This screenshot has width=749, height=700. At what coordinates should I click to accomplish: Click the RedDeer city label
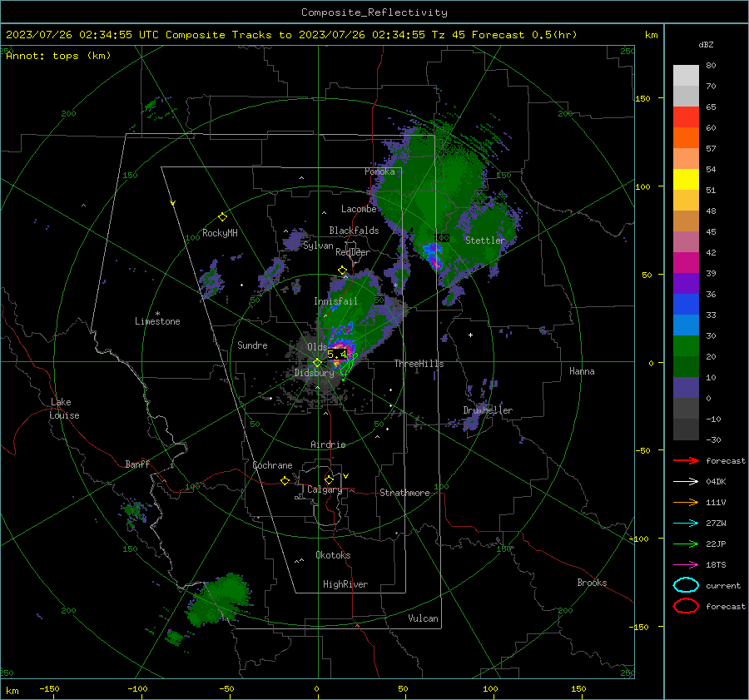tap(353, 252)
